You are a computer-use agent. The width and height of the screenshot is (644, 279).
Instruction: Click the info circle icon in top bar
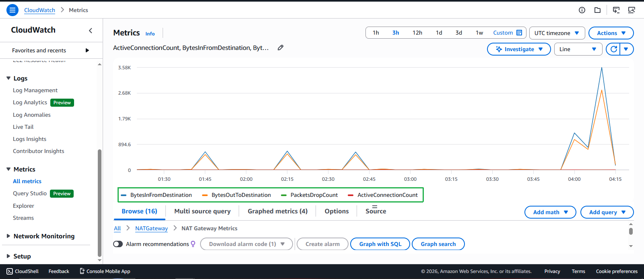(582, 10)
